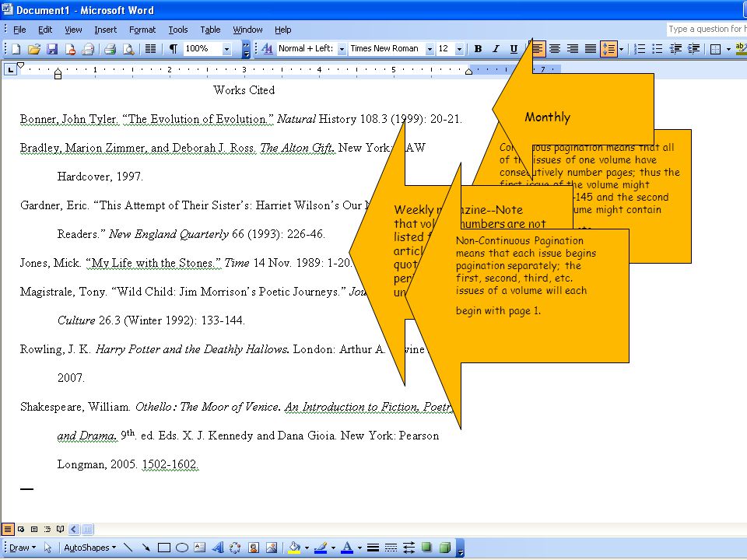Expand the Line Color options arrow
747x560 pixels.
point(333,548)
